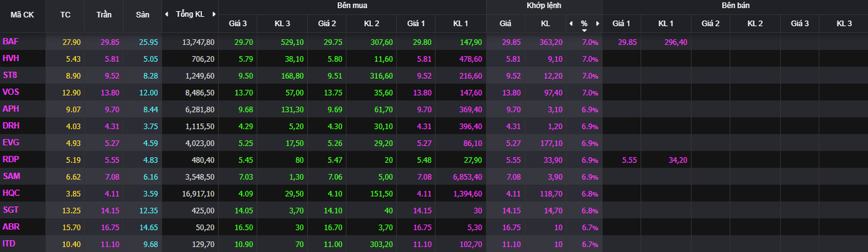
Task: Click RDP sell price 5.55
Action: point(629,160)
